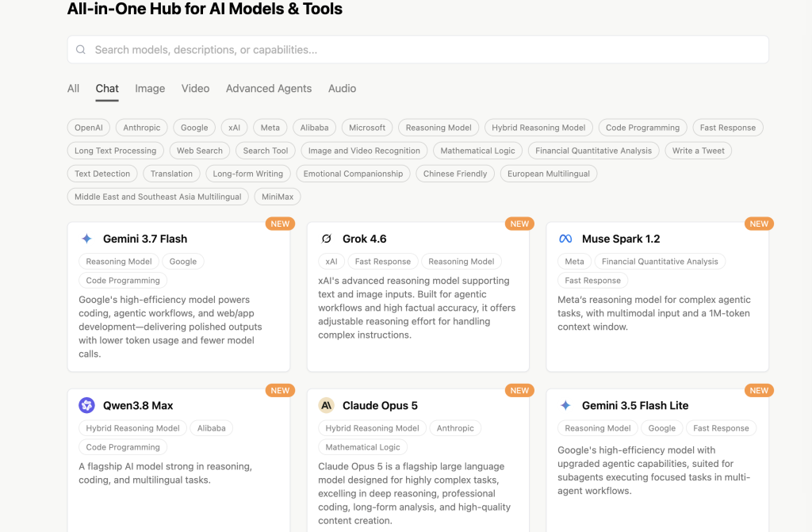This screenshot has height=532, width=812.
Task: Click the Gemini 3.7 Flash sparkle icon
Action: (x=87, y=239)
